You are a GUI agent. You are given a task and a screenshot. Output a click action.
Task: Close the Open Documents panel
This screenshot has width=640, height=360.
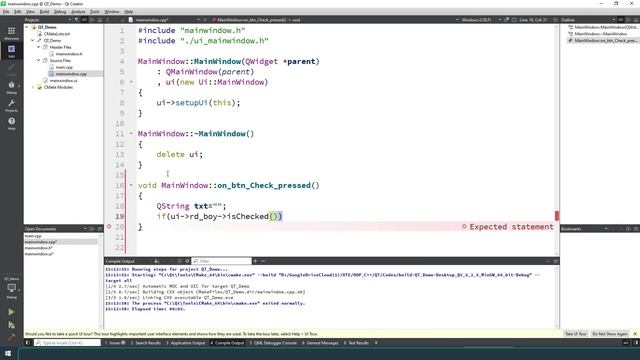(100, 229)
